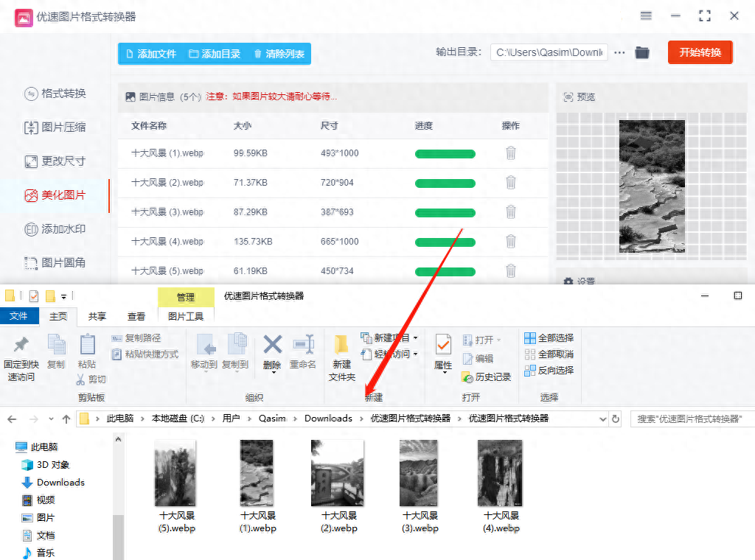The width and height of the screenshot is (755, 560).
Task: Click progress bar of 十大风景 (2).webp
Action: click(x=445, y=183)
